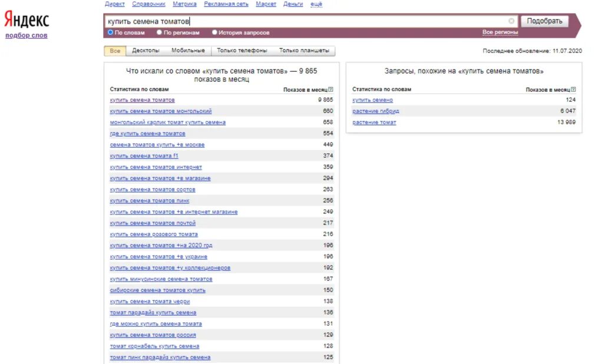Viewport: 602px width, 364px height.
Task: Click the impressions value 660
Action: (x=328, y=111)
